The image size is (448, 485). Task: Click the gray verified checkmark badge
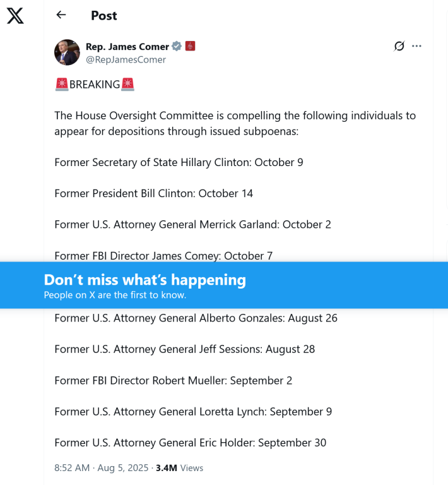click(177, 46)
